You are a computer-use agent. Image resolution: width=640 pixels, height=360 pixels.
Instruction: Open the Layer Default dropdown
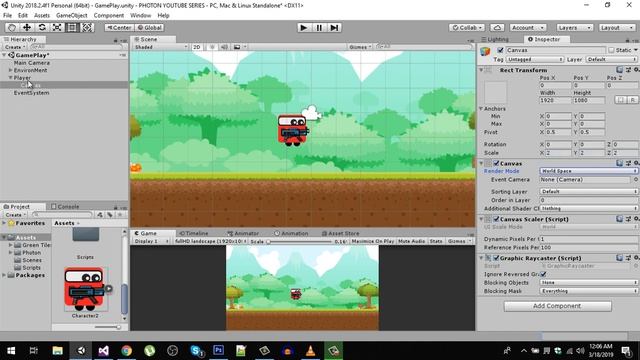tap(611, 60)
